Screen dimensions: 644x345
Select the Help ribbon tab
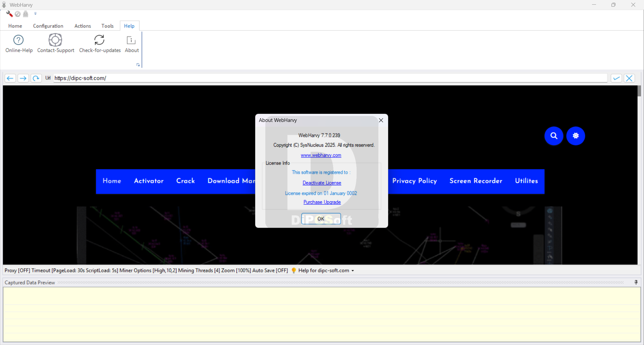coord(129,26)
